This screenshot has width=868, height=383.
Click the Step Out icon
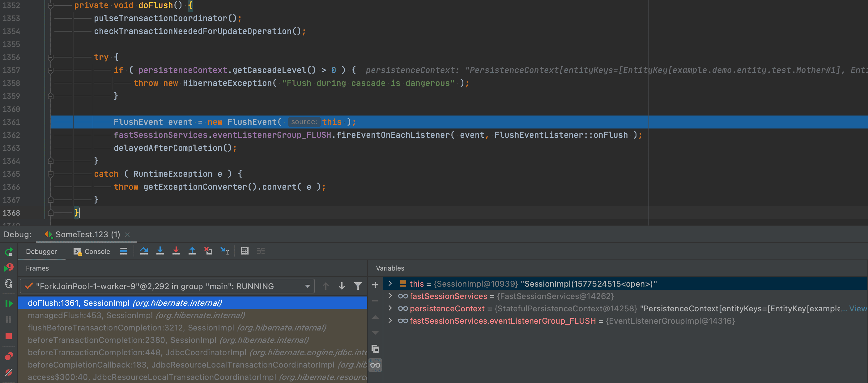[x=192, y=251]
